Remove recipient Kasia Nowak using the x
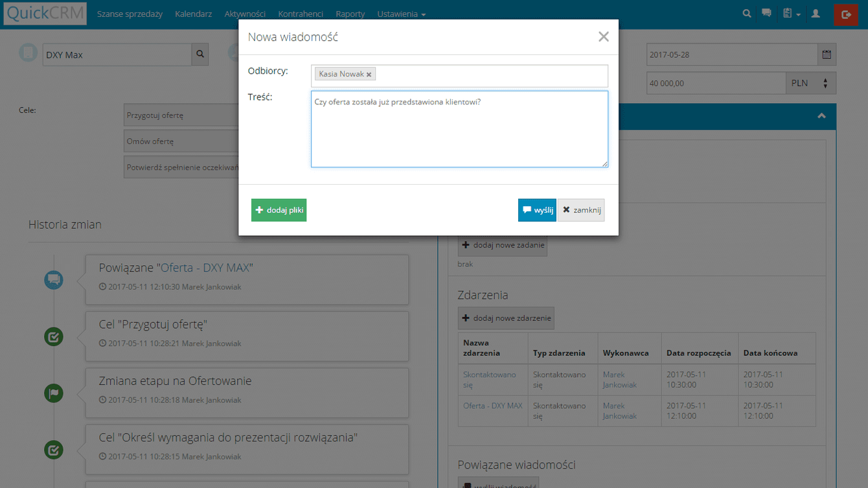 tap(369, 75)
